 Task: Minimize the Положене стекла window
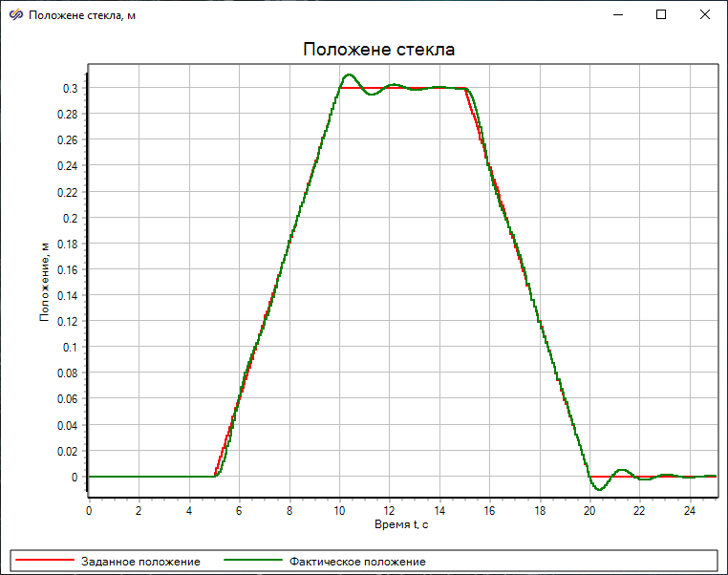[617, 15]
